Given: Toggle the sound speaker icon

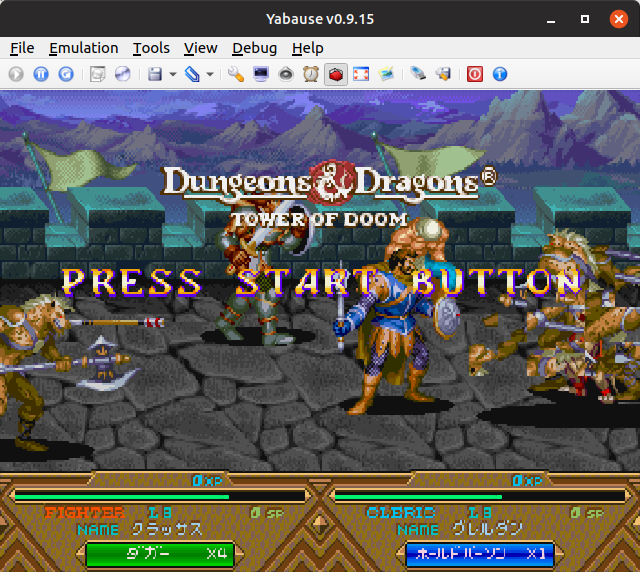Looking at the screenshot, I should tap(286, 74).
